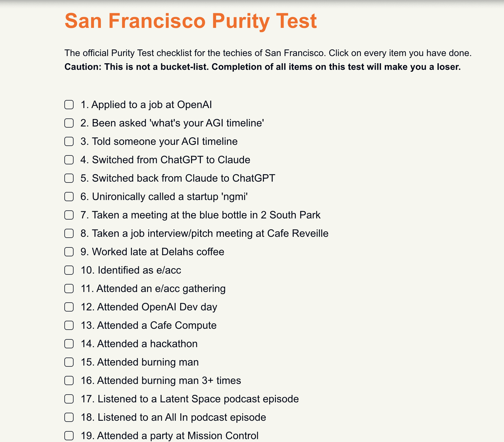Tick the startup 'ngmi' checkbox
This screenshot has height=442, width=504.
click(69, 197)
